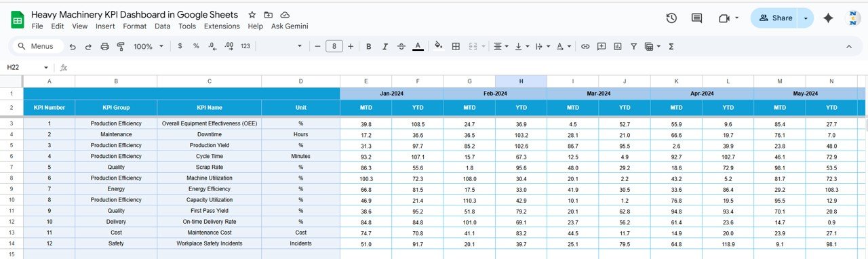Screen dimensions: 868x259
Task: Click the merge cells icon
Action: point(473,46)
